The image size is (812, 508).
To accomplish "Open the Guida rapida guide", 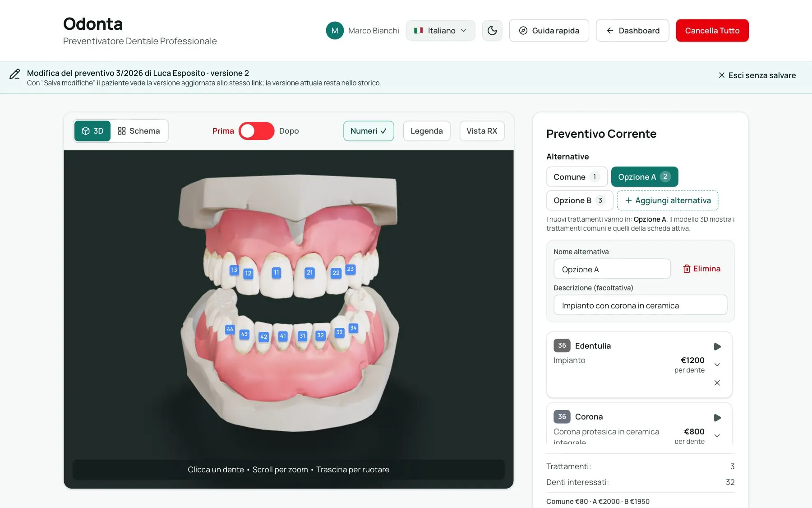I will (549, 31).
